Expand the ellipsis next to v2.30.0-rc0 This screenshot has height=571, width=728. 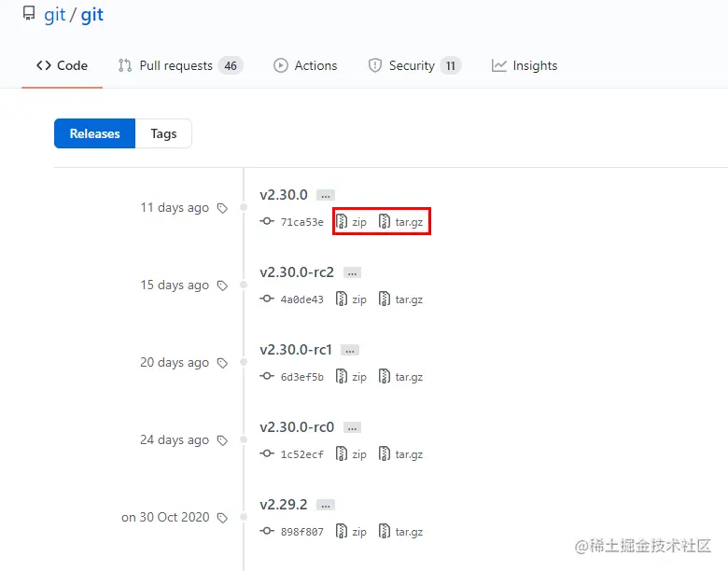coord(353,427)
